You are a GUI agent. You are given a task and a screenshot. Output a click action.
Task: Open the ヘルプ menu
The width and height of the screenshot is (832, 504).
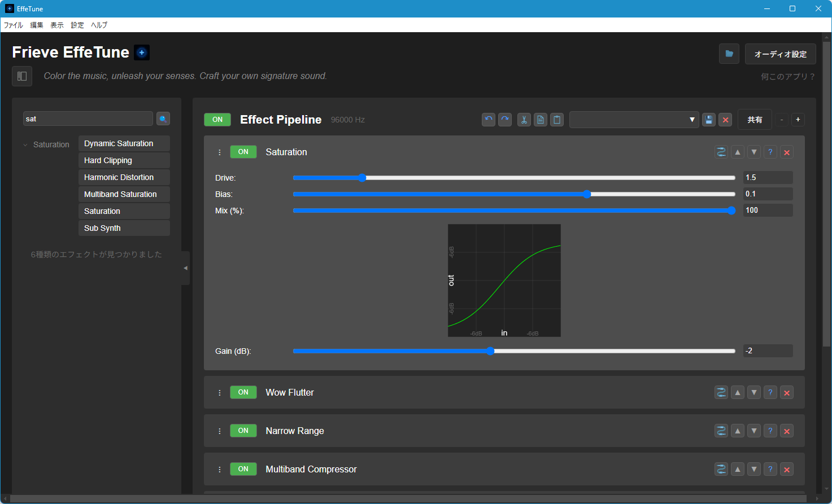[x=99, y=25]
